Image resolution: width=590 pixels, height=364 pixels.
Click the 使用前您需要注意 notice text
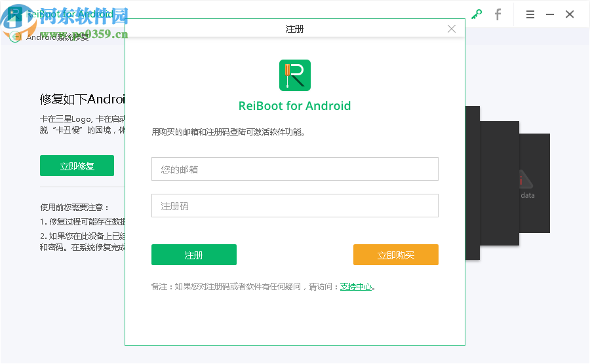(75, 208)
